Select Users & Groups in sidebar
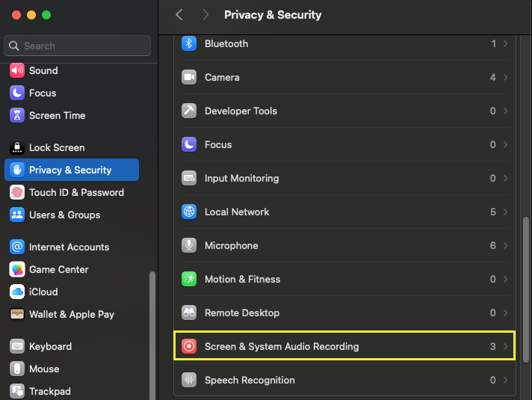The image size is (532, 400). pos(64,215)
